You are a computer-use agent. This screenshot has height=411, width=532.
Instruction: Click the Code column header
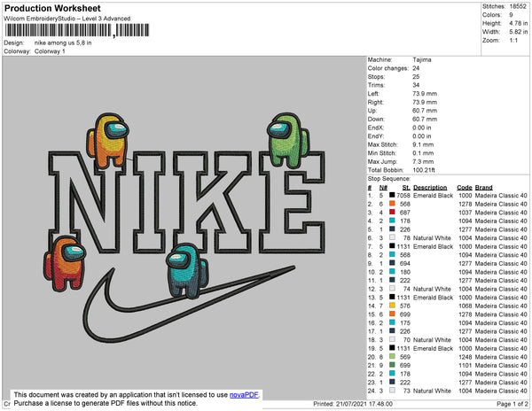pos(465,188)
